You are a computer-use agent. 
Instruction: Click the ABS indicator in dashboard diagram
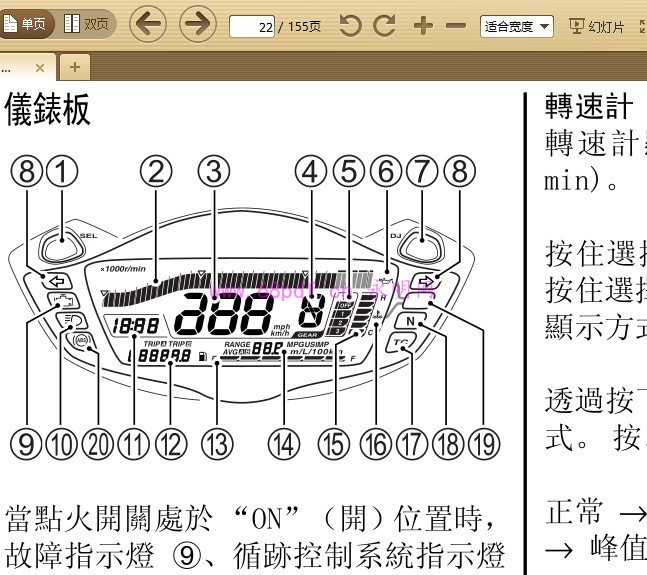[78, 341]
